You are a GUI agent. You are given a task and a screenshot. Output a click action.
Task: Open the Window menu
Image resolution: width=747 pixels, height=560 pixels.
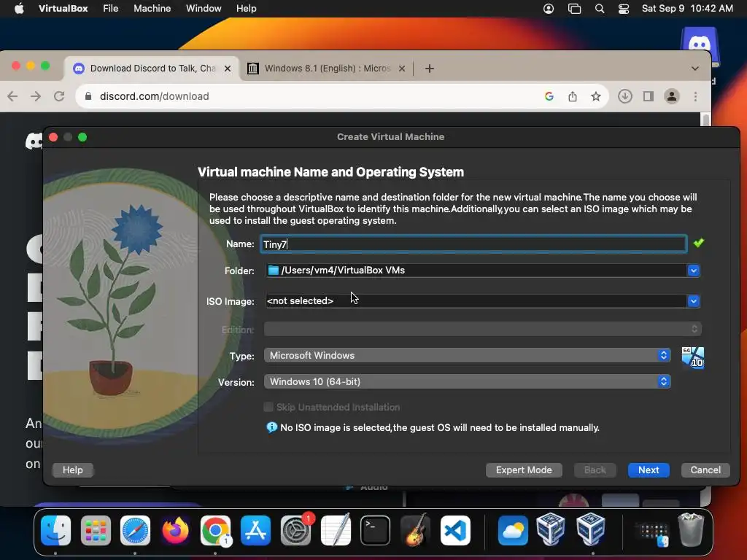[x=204, y=9]
